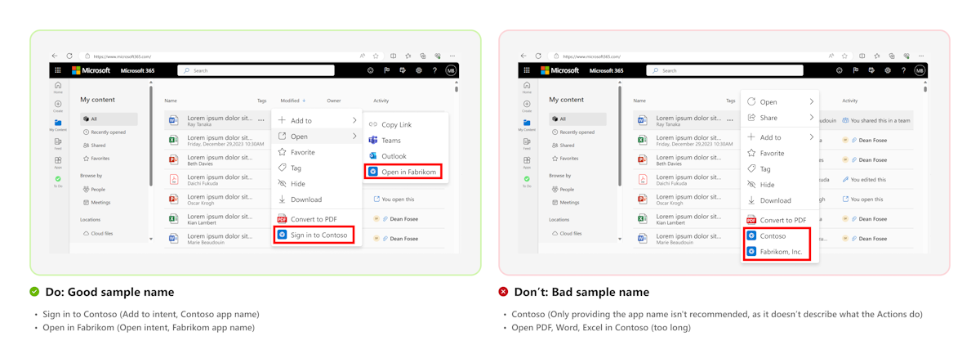Click the address bar URL in the Do example
The image size is (980, 363).
coord(122,56)
